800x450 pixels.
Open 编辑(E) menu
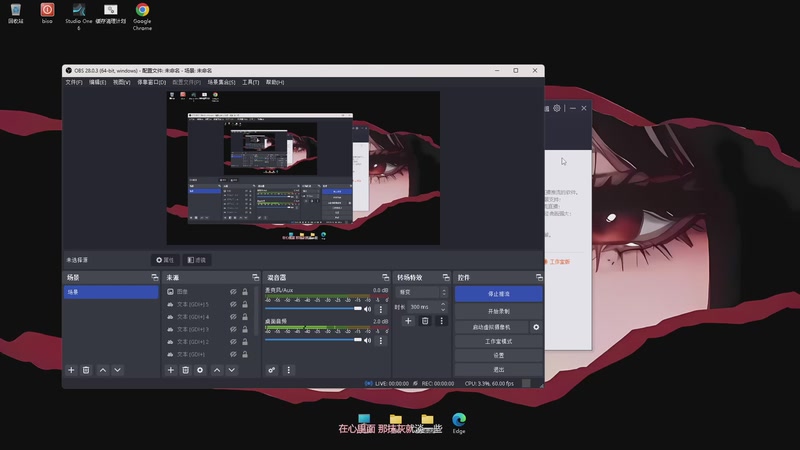click(97, 82)
